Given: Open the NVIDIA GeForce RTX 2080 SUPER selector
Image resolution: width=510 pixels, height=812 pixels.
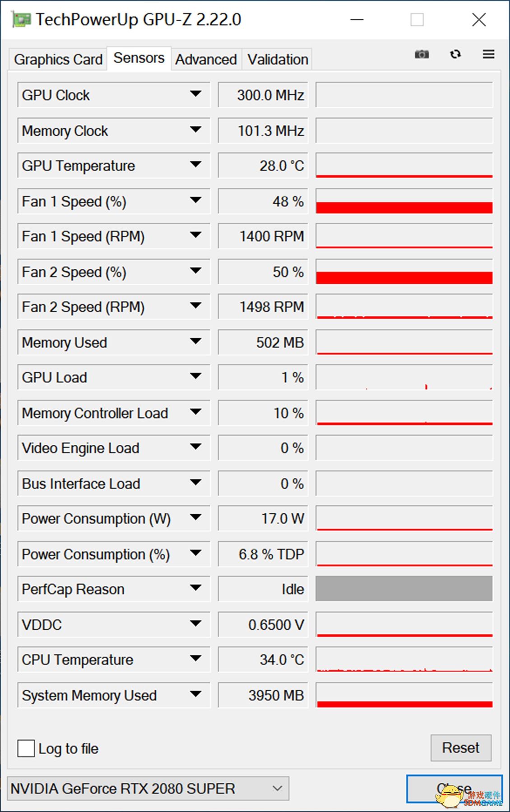Looking at the screenshot, I should click(148, 788).
